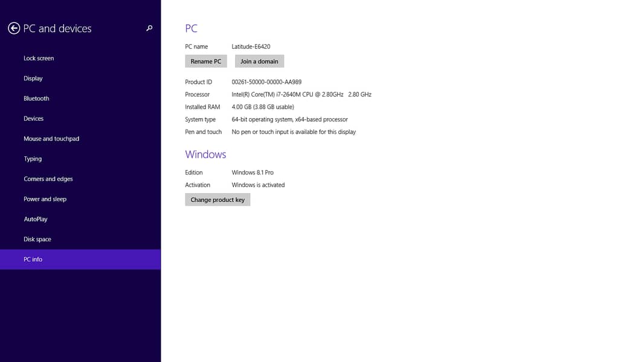
Task: Click the Join a domain button
Action: [x=259, y=62]
